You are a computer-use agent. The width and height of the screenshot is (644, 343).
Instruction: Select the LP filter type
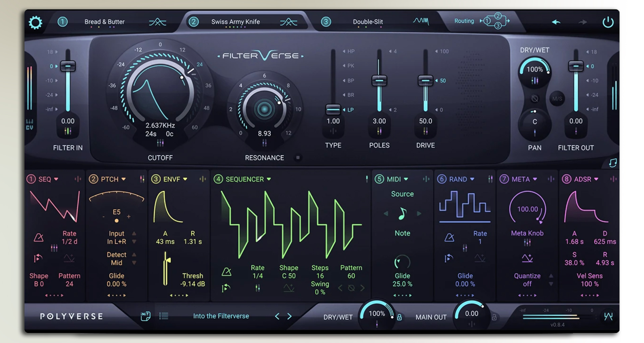click(349, 110)
